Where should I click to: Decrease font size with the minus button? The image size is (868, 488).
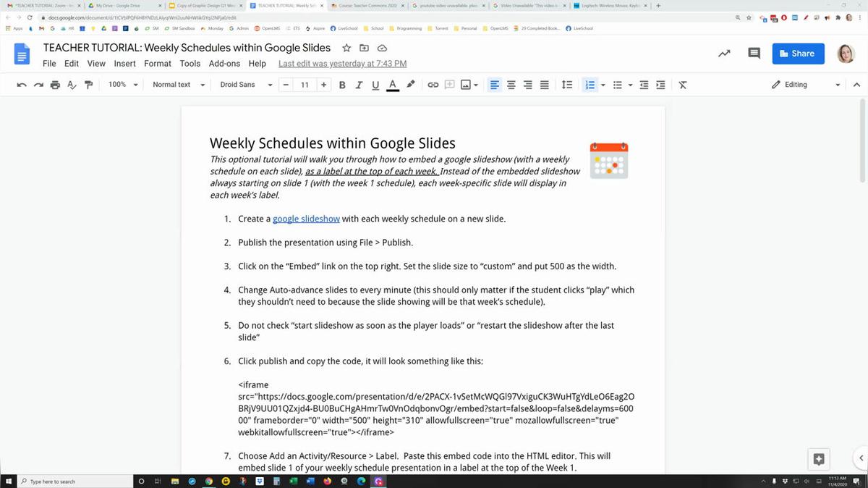point(286,85)
